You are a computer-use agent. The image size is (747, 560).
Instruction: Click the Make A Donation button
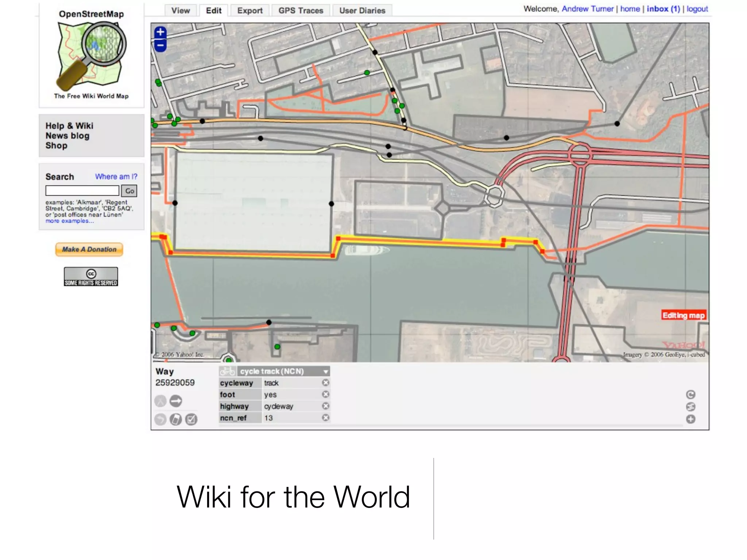[x=89, y=249]
